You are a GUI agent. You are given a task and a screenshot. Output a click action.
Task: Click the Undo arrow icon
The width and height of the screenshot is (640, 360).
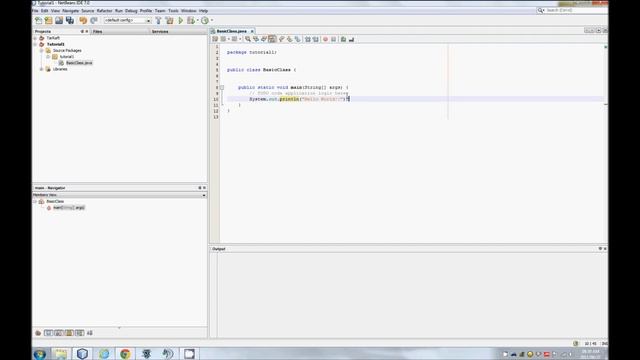click(83, 20)
